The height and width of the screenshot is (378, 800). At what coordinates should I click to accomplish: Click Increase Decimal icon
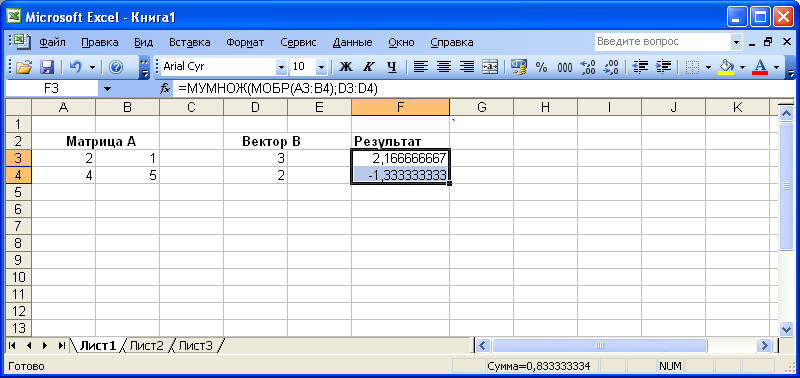(588, 67)
